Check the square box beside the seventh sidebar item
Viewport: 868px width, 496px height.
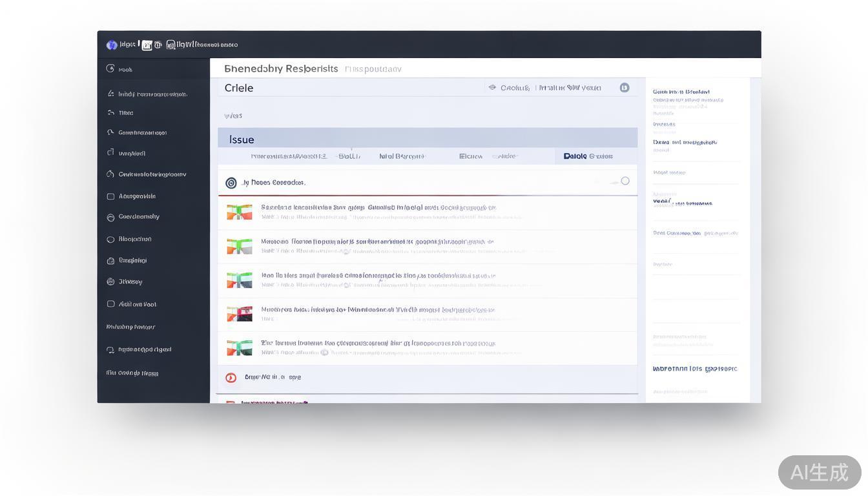(x=110, y=196)
